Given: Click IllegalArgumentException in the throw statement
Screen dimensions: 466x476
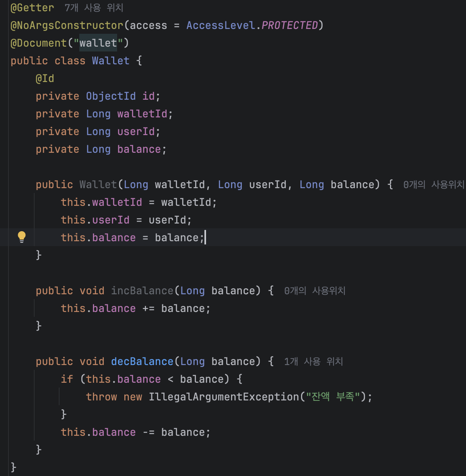Looking at the screenshot, I should click(x=224, y=397).
